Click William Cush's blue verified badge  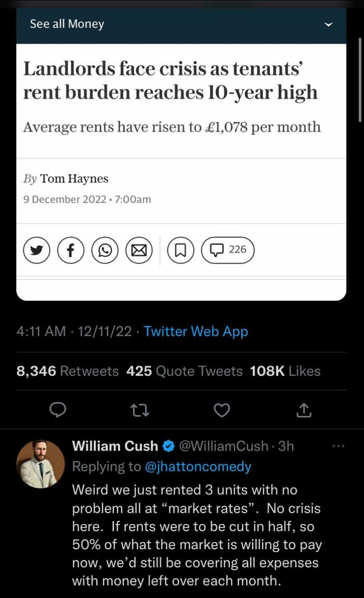[x=167, y=446]
